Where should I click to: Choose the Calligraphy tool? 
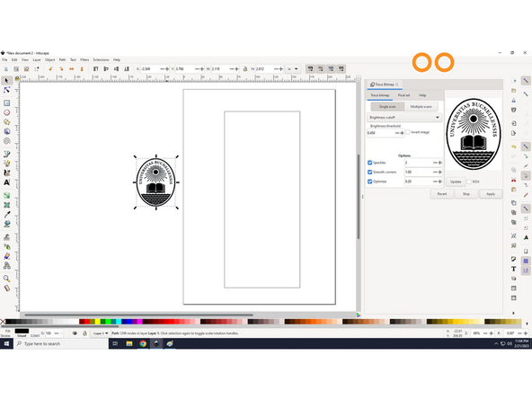click(x=6, y=173)
